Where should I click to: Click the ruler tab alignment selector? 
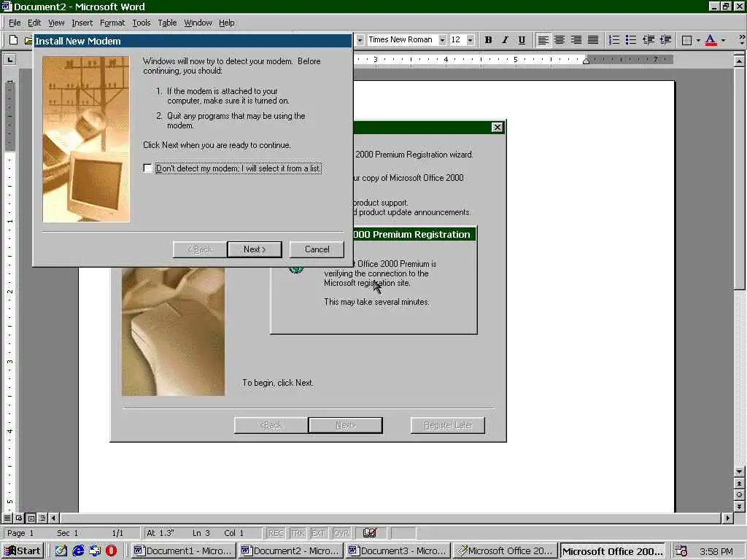(9, 60)
